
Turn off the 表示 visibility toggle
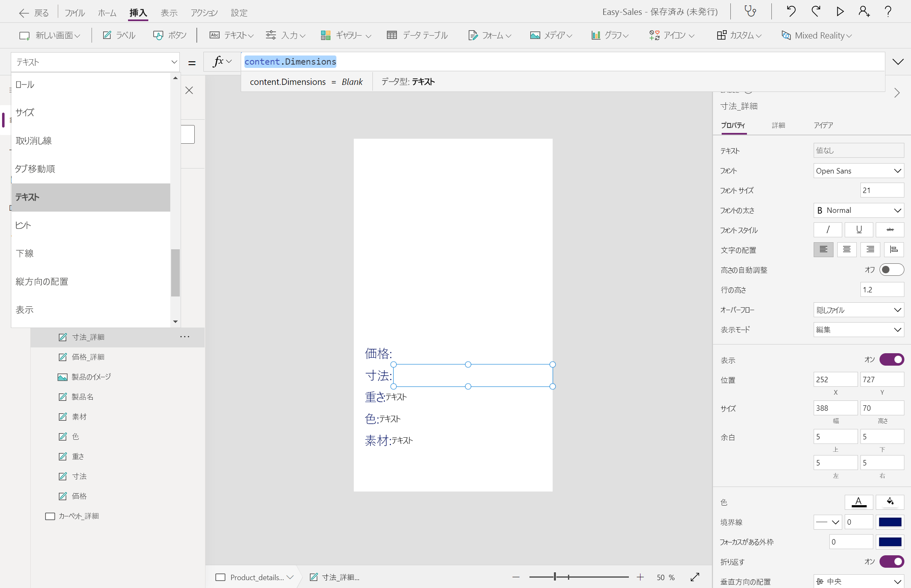point(891,359)
